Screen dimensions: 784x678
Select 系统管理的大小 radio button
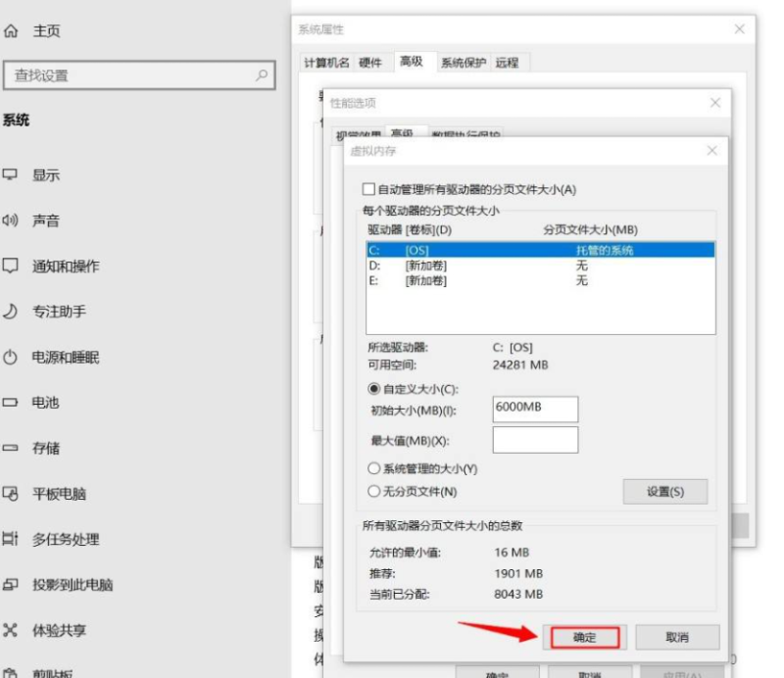tap(373, 468)
